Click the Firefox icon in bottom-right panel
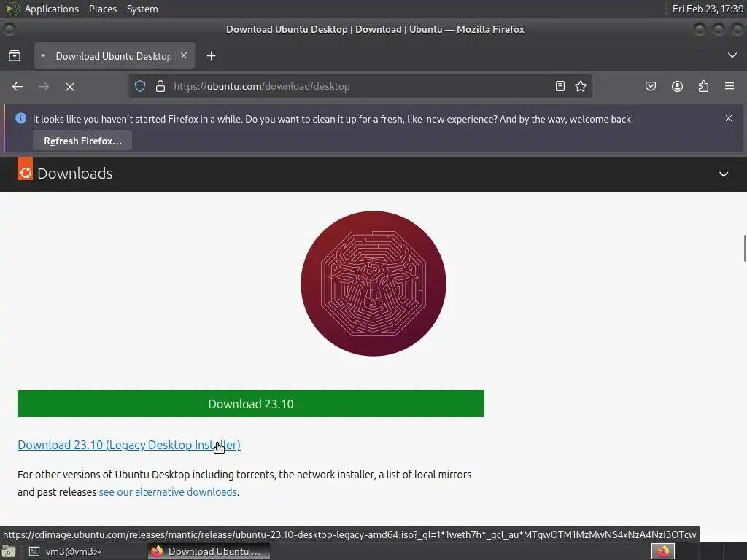Viewport: 747px width, 560px height. point(663,551)
